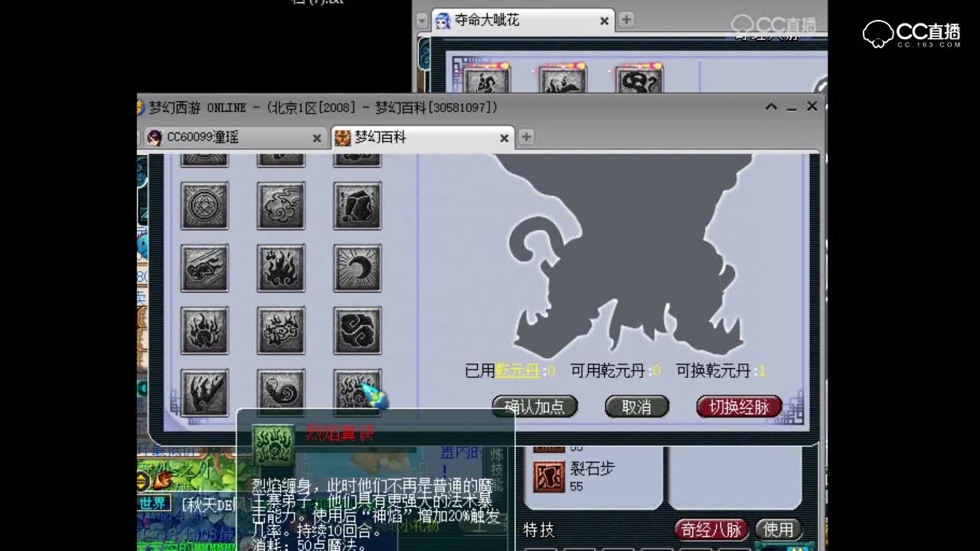This screenshot has width=980, height=551.
Task: Click the middle skill icon in back window
Action: 562,80
